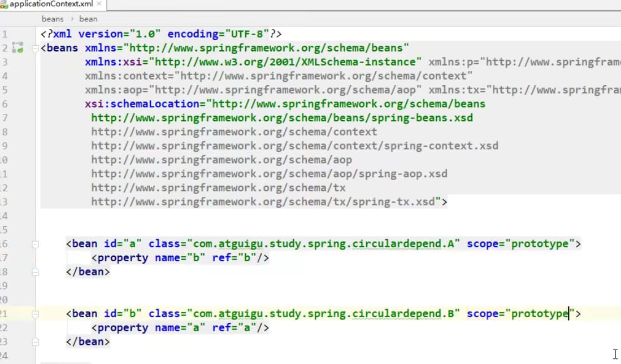Click the 'beans' breadcrumb
This screenshot has width=621, height=364.
(x=53, y=19)
